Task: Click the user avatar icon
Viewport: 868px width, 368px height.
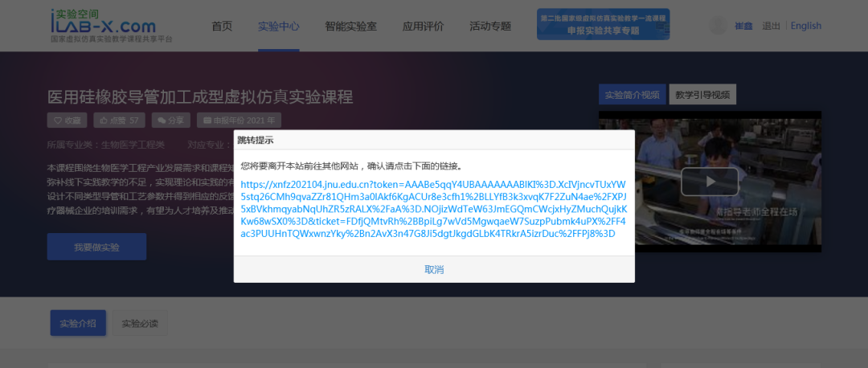Action: [718, 26]
